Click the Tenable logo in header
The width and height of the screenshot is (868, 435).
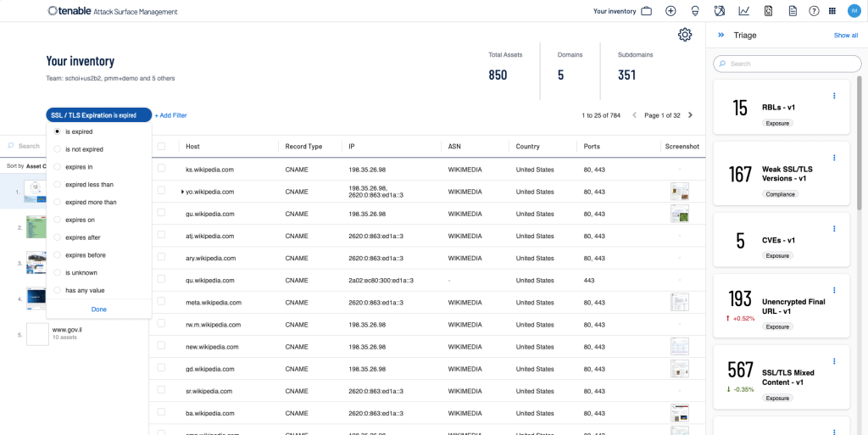click(x=113, y=11)
